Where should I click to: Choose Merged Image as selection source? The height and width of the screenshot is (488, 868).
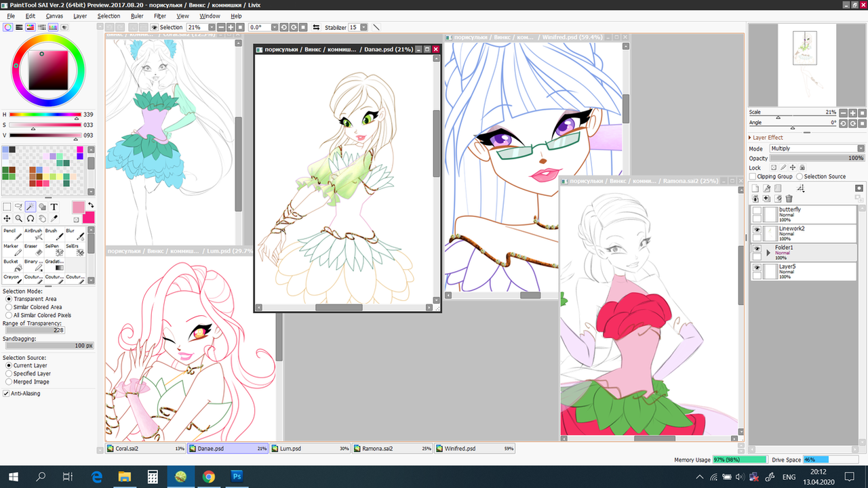pos(9,382)
